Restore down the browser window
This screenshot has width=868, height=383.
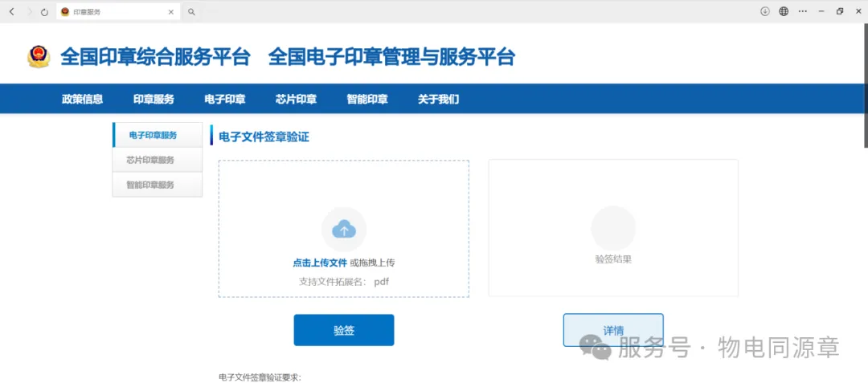[840, 11]
